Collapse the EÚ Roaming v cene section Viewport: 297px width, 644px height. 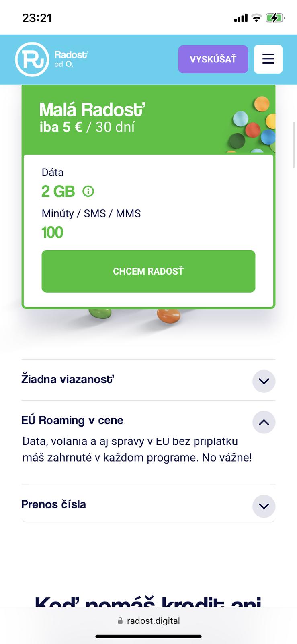pos(264,422)
